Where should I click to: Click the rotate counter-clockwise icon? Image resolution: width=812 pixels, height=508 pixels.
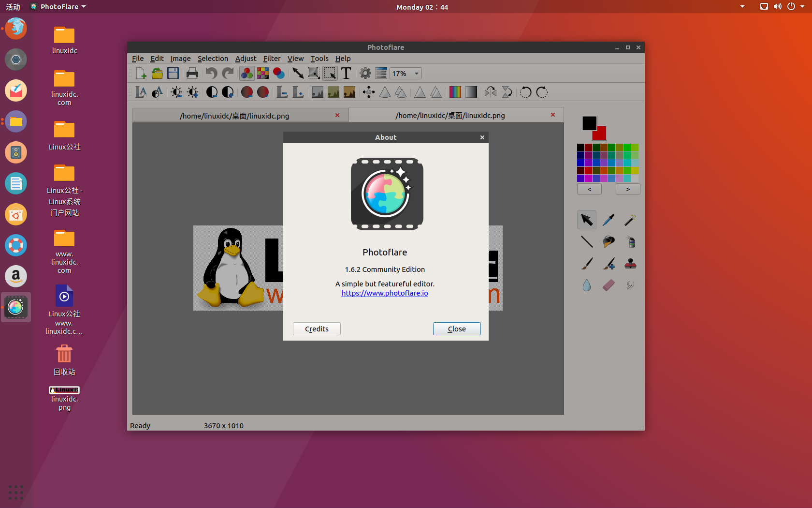pyautogui.click(x=525, y=92)
